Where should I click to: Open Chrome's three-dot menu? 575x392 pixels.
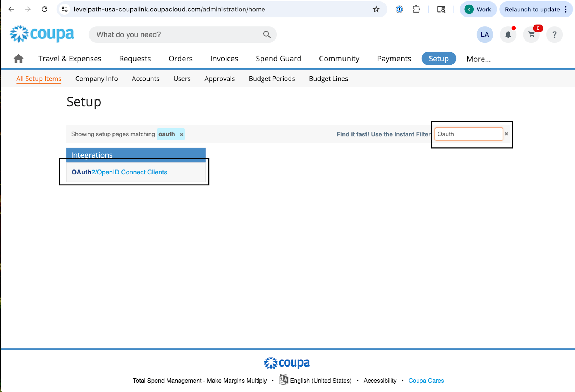[x=566, y=9]
